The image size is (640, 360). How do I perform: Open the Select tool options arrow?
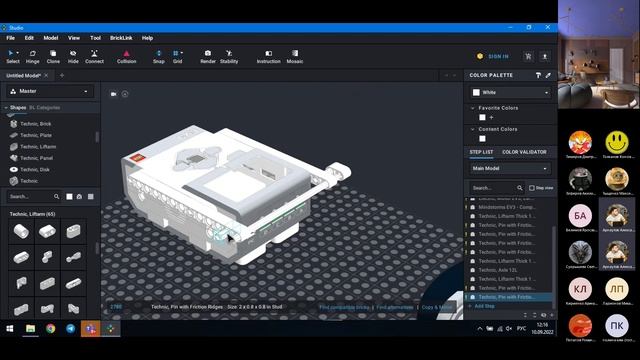coord(18,53)
